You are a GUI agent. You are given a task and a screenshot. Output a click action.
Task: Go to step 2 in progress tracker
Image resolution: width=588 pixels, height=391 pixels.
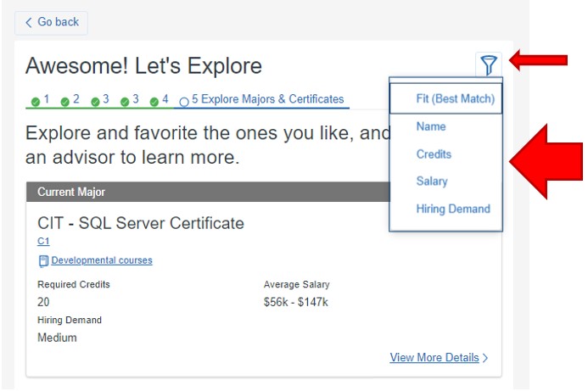tap(70, 100)
